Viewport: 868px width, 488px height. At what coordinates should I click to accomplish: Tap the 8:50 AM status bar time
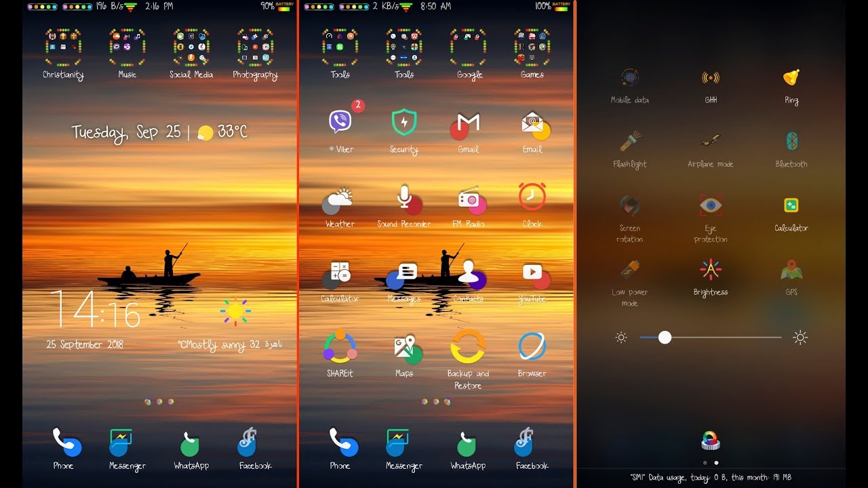tap(436, 6)
